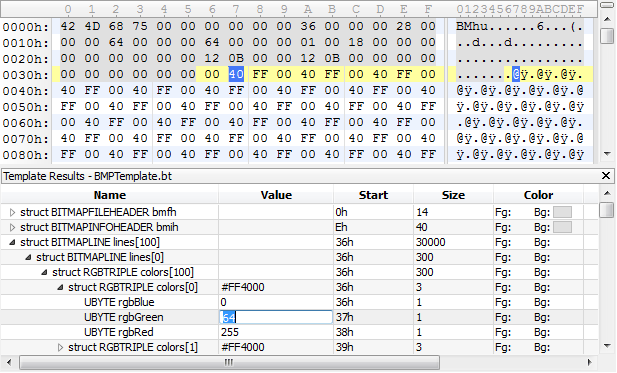Click hex editor scroll up arrow
Screen dimensions: 617x373
tap(608, 19)
